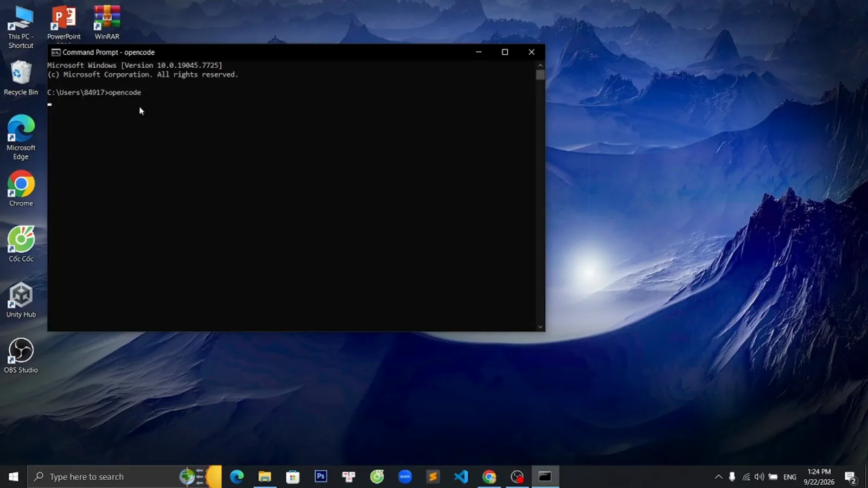Screen dimensions: 868x488
Task: Click the Command Prompt scrollbar thumb
Action: [540, 75]
